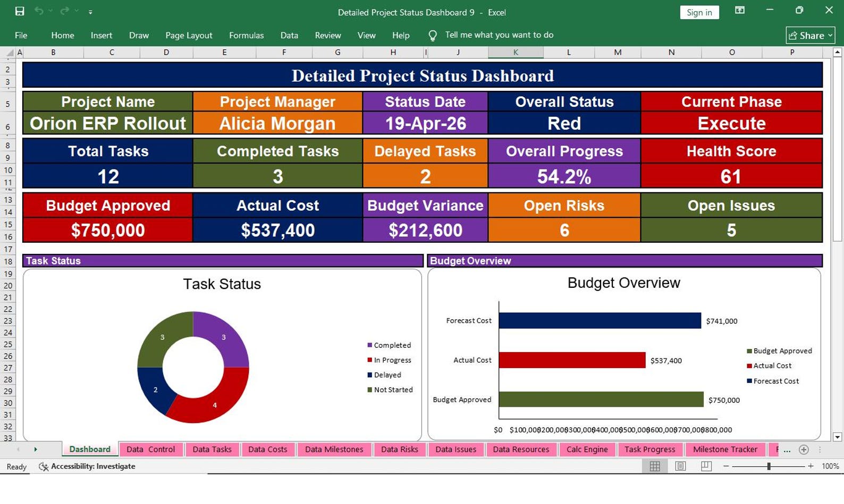Click the Accessibility: Investigate status
The width and height of the screenshot is (844, 504).
pyautogui.click(x=87, y=466)
